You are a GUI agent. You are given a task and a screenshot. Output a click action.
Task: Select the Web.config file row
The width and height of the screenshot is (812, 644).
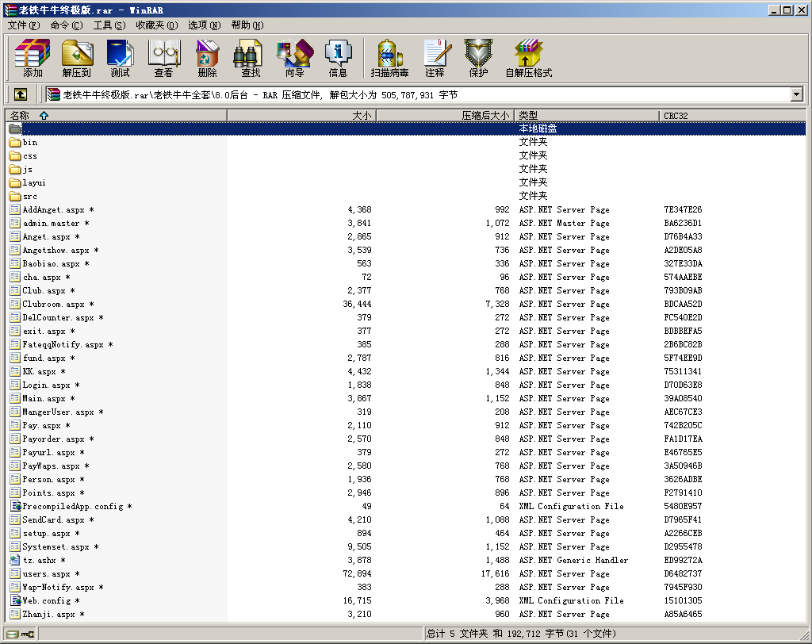point(47,601)
